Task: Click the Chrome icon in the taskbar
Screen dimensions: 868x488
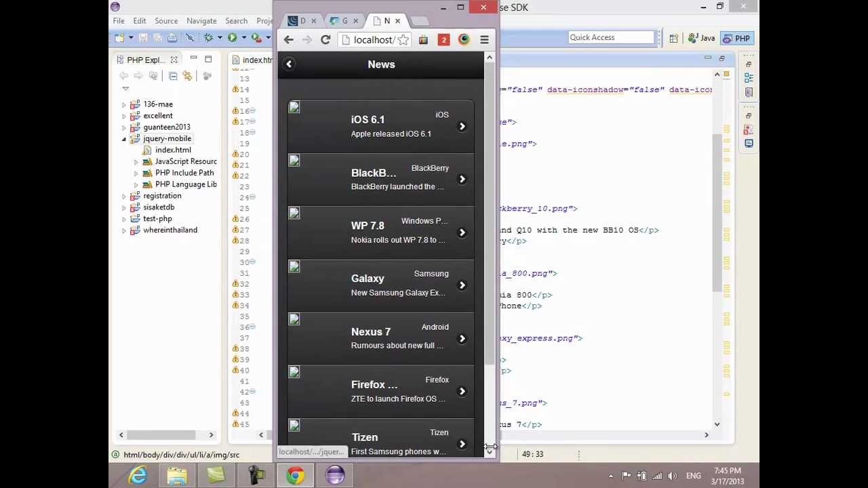Action: [x=295, y=476]
